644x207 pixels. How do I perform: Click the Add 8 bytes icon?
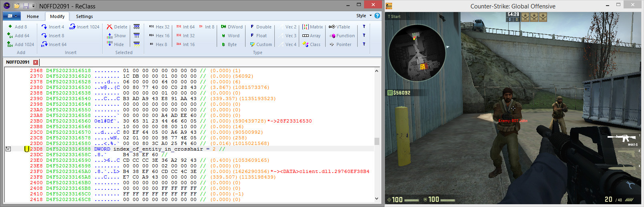[10, 27]
